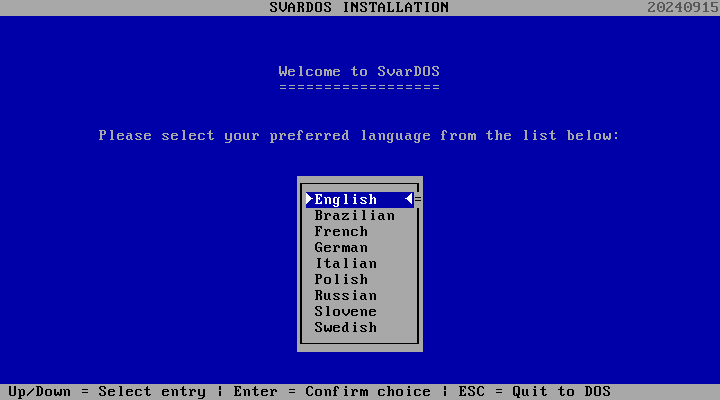Click the 'Up/Down = Select entry' hint
Screen dimensions: 720x400
coord(107,392)
